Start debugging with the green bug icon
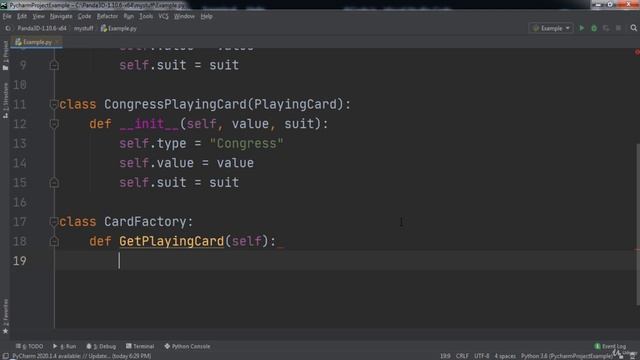This screenshot has height=360, width=640. click(x=594, y=28)
